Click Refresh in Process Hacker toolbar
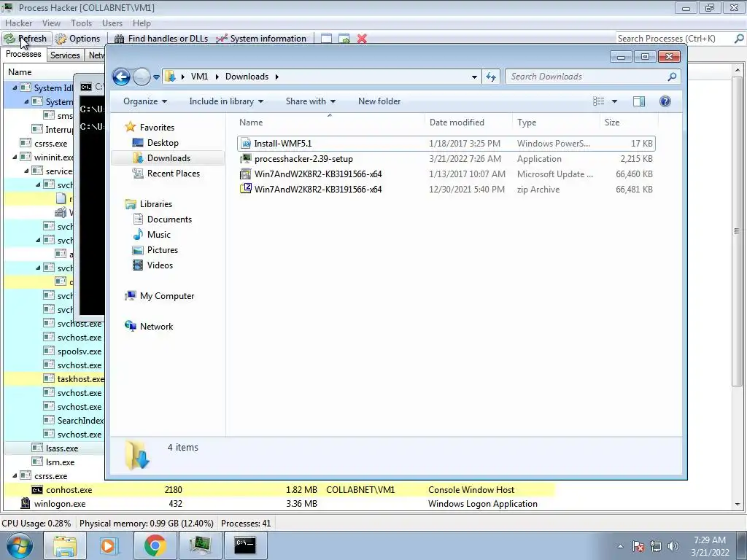Screen dimensions: 747x560 coord(26,39)
